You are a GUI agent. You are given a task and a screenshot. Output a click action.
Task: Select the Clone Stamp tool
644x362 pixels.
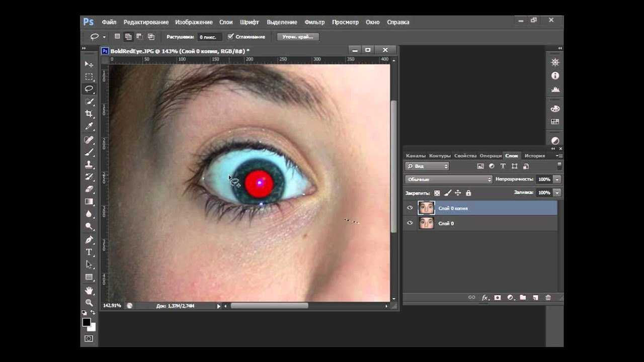(x=89, y=164)
